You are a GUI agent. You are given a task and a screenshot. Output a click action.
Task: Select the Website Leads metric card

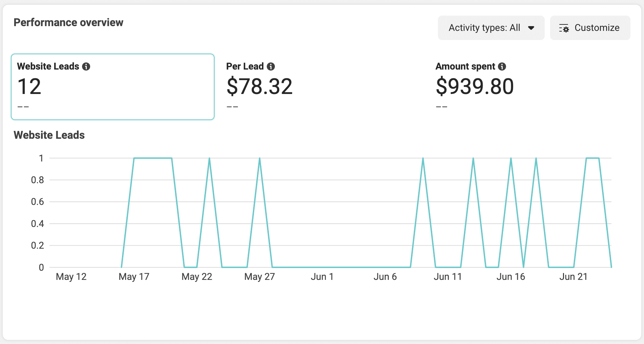113,87
